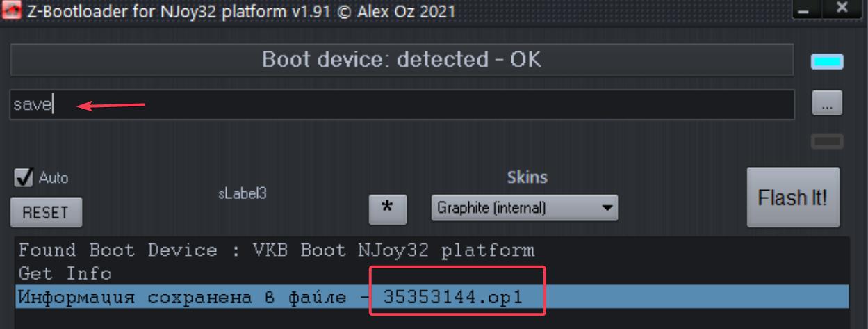Image resolution: width=868 pixels, height=329 pixels.
Task: Click the 'Found Boot Device' log line
Action: tap(276, 249)
